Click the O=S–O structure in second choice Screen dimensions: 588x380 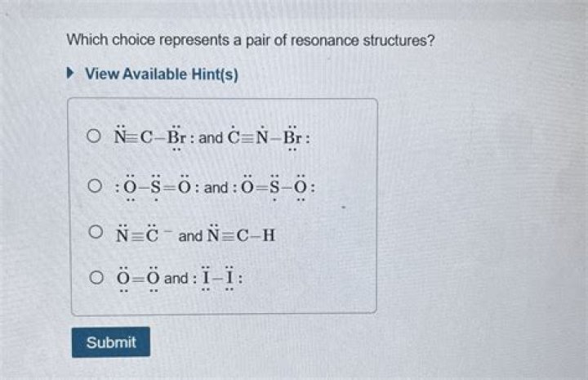pyautogui.click(x=273, y=187)
